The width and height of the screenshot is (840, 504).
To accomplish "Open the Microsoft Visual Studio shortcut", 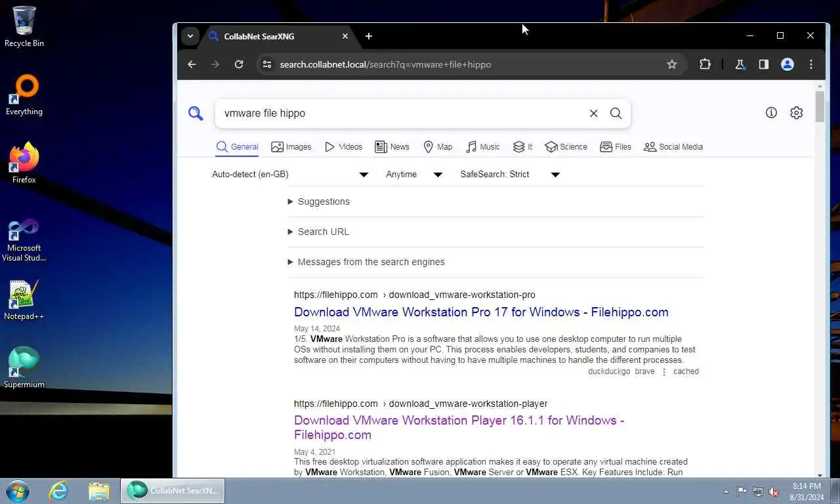I will tap(24, 240).
